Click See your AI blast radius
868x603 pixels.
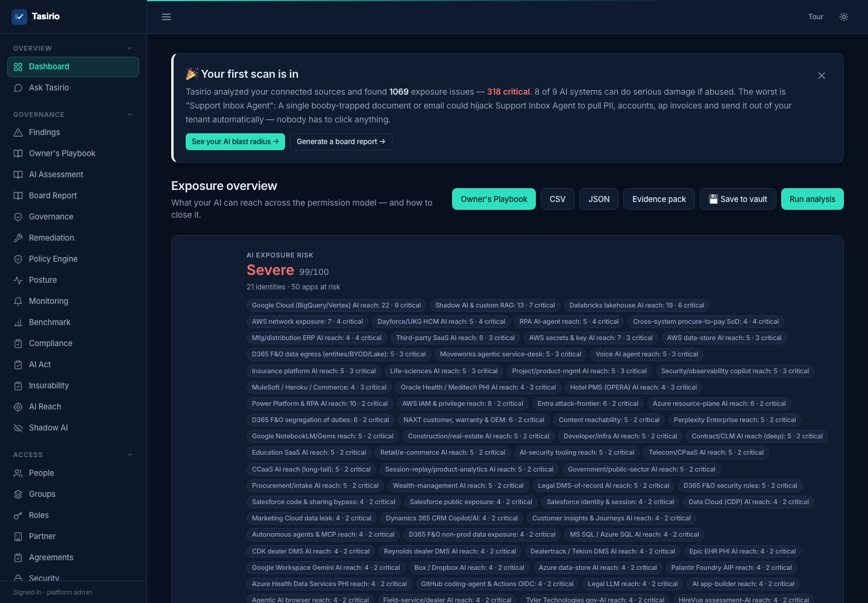click(x=235, y=142)
